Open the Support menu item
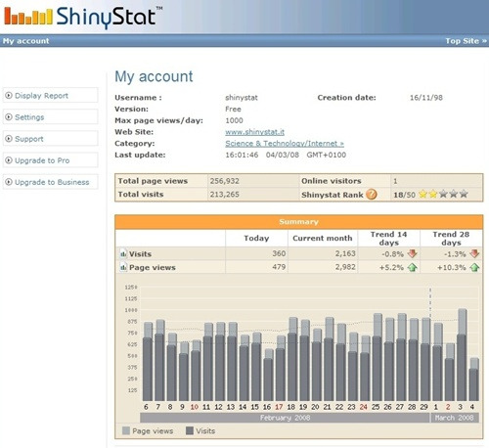 coord(51,139)
